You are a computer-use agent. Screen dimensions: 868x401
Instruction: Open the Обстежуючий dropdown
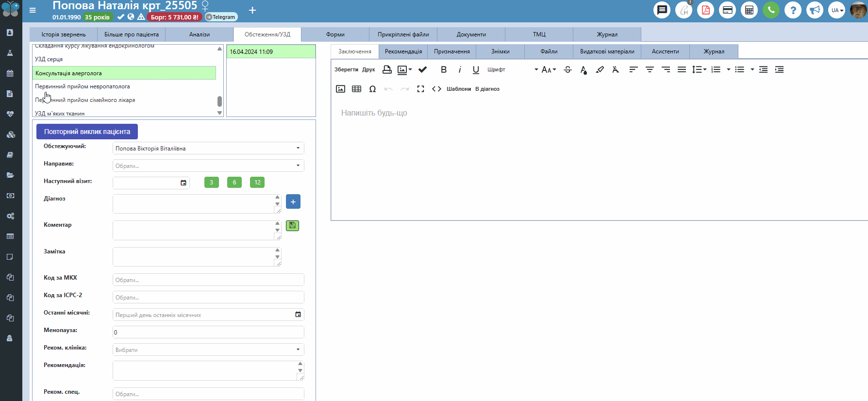(x=208, y=148)
